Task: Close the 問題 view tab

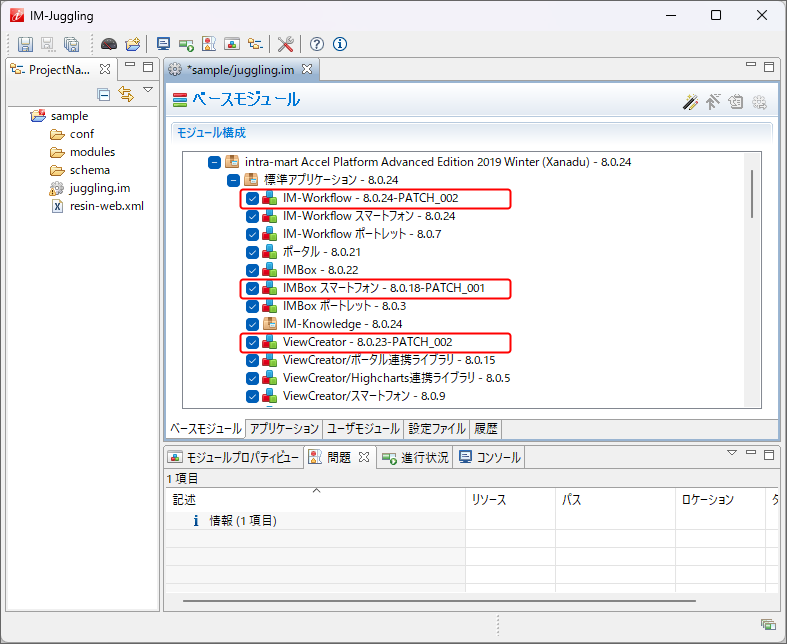Action: (x=364, y=457)
